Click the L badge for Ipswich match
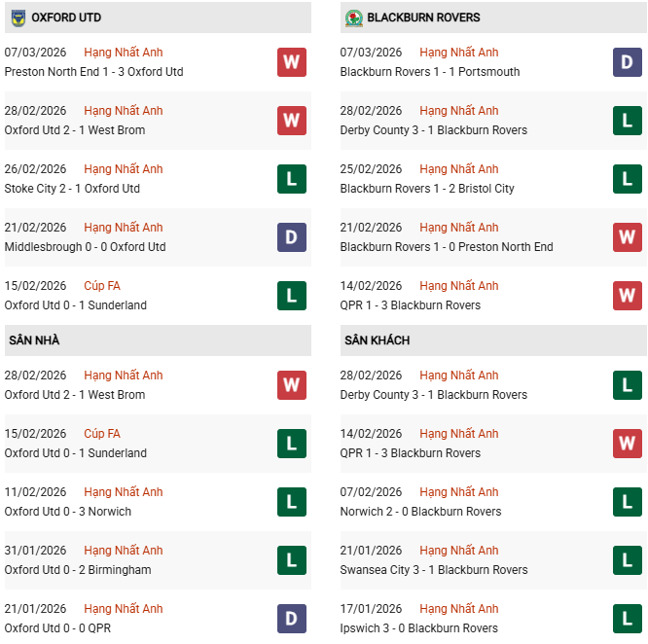This screenshot has width=648, height=644. point(627,619)
